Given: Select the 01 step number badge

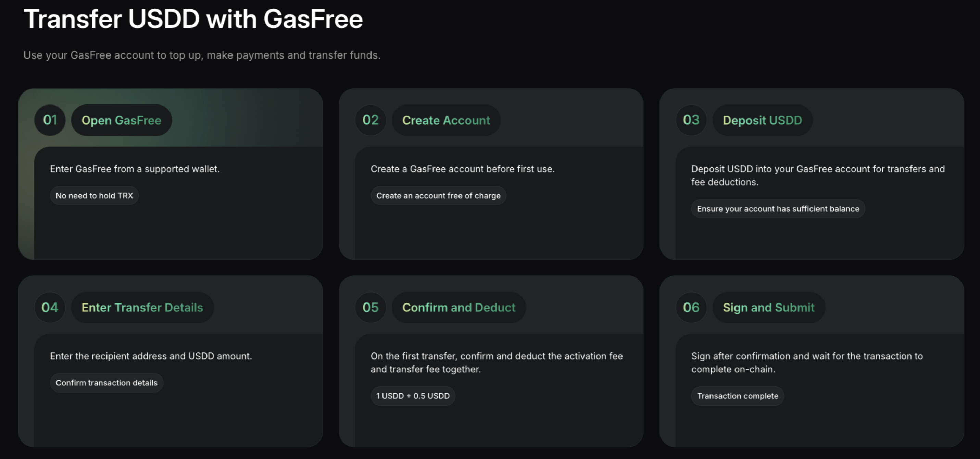Looking at the screenshot, I should coord(50,120).
